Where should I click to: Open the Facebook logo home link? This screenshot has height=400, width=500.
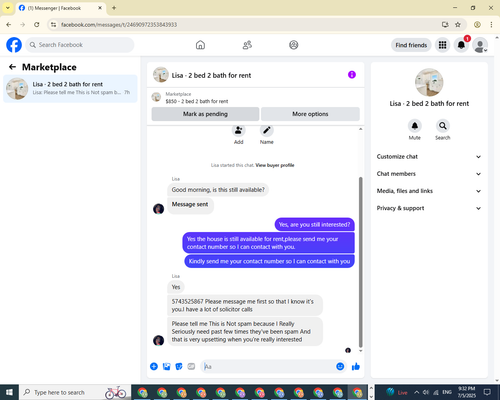coord(14,45)
